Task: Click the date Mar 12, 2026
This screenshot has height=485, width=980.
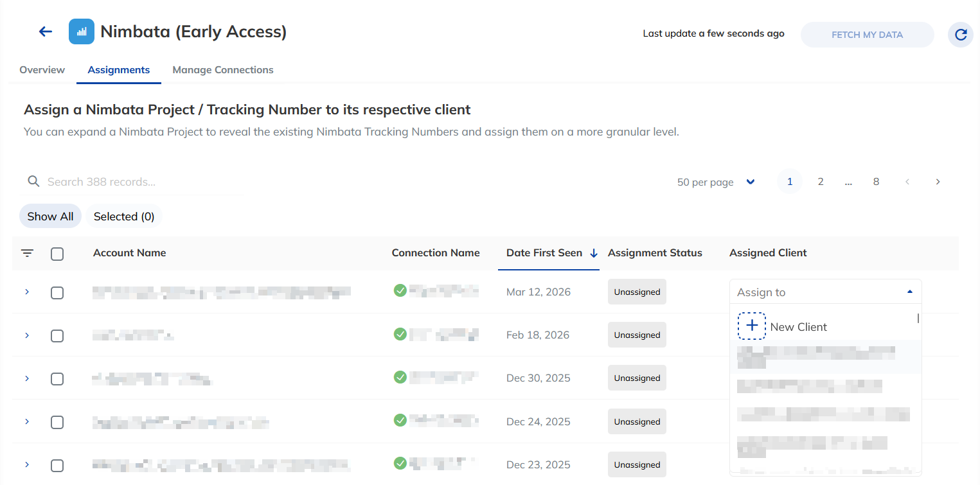Action: (x=539, y=292)
